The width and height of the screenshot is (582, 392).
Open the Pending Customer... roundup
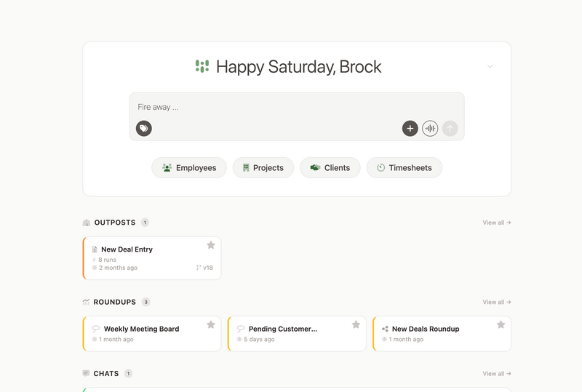tap(297, 334)
